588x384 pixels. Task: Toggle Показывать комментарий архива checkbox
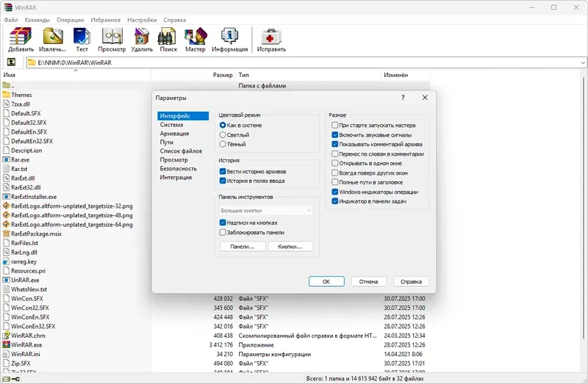tap(335, 144)
